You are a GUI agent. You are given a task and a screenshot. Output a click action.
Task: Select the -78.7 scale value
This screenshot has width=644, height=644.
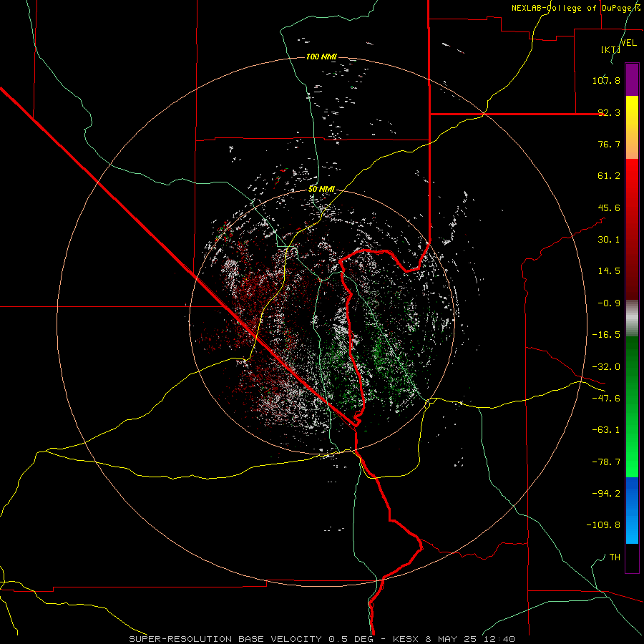coord(606,462)
